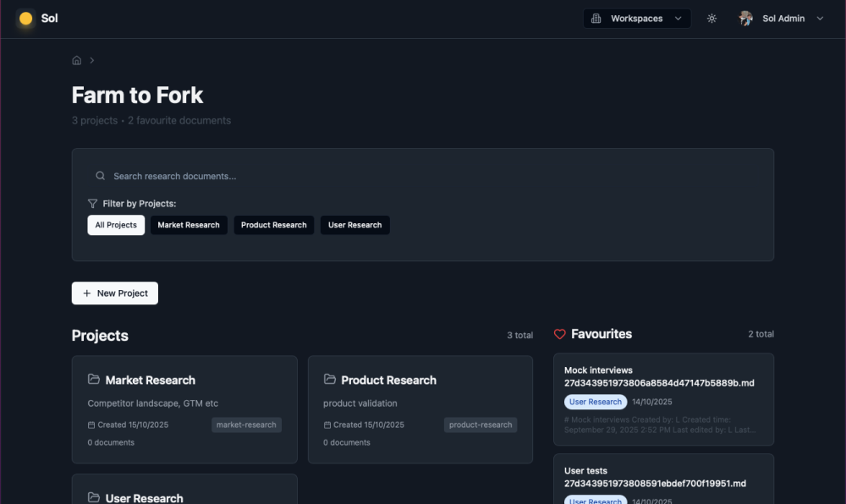Click the filter icon next to Filter by Projects

(x=92, y=203)
